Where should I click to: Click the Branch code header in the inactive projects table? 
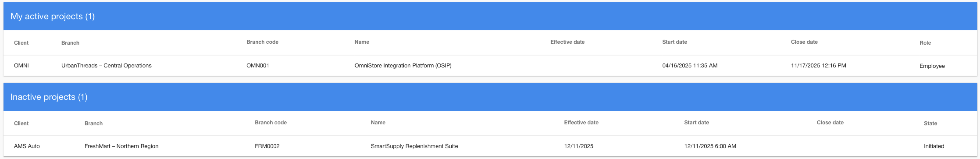271,122
